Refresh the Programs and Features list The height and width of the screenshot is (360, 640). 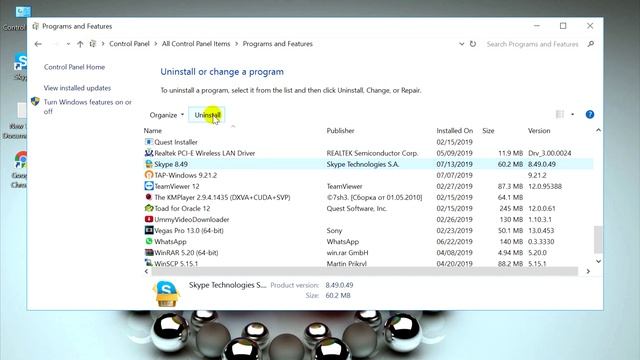click(x=473, y=44)
